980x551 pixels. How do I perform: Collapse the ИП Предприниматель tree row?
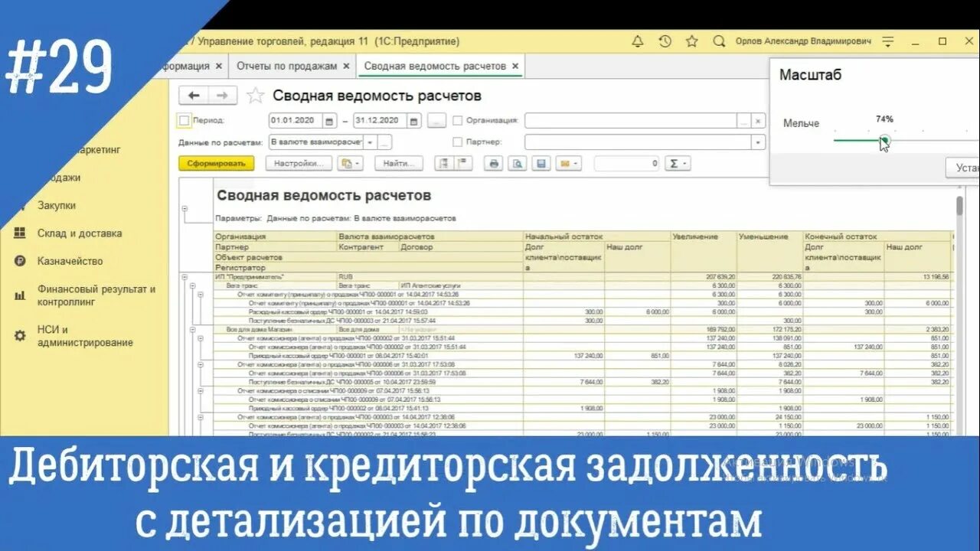click(184, 276)
